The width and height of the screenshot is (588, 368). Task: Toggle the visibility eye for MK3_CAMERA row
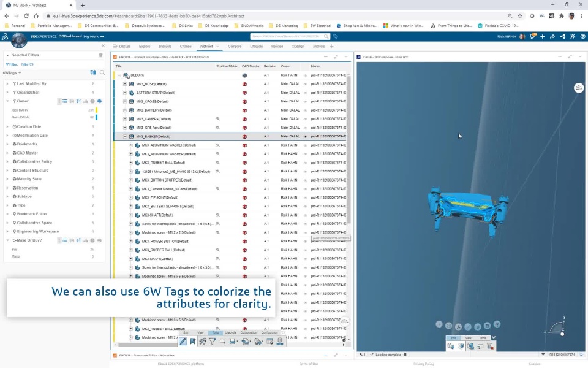[x=305, y=119]
